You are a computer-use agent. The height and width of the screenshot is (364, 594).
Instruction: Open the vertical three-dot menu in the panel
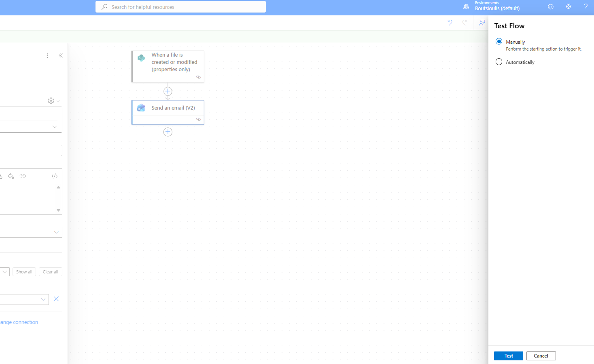[47, 56]
